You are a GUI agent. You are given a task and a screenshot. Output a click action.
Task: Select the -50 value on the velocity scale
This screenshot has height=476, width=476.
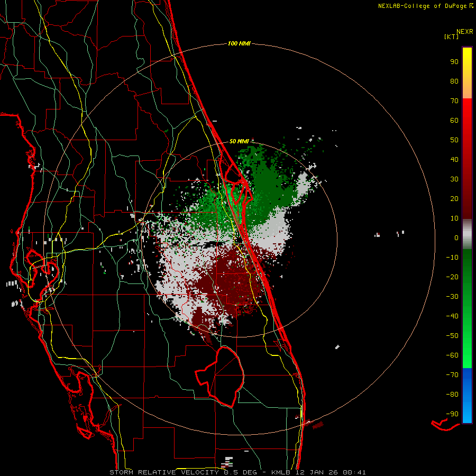[452, 336]
